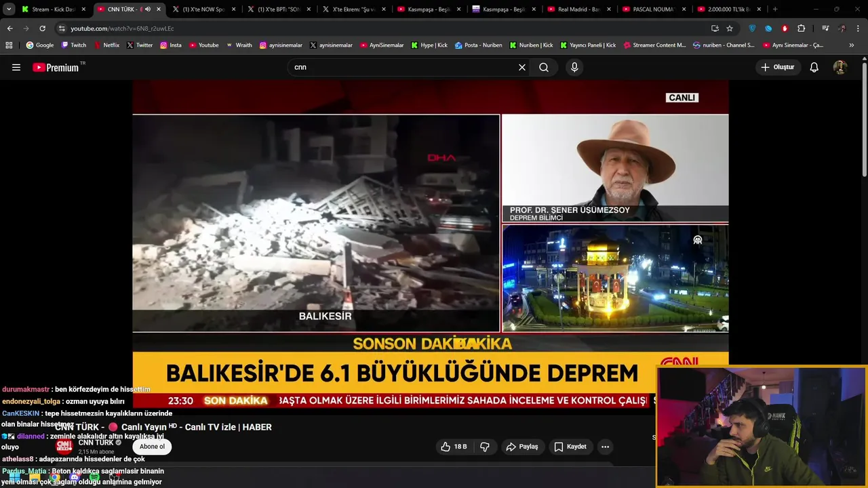Screen dimensions: 868x488
Task: Open Chrome media controls icon
Action: point(825,28)
